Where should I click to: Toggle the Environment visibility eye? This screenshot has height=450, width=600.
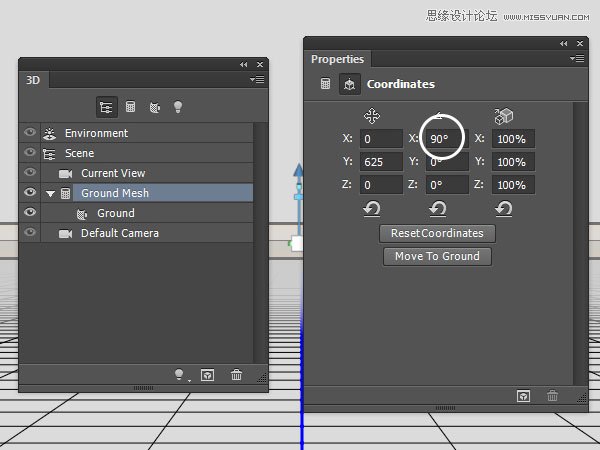[30, 133]
